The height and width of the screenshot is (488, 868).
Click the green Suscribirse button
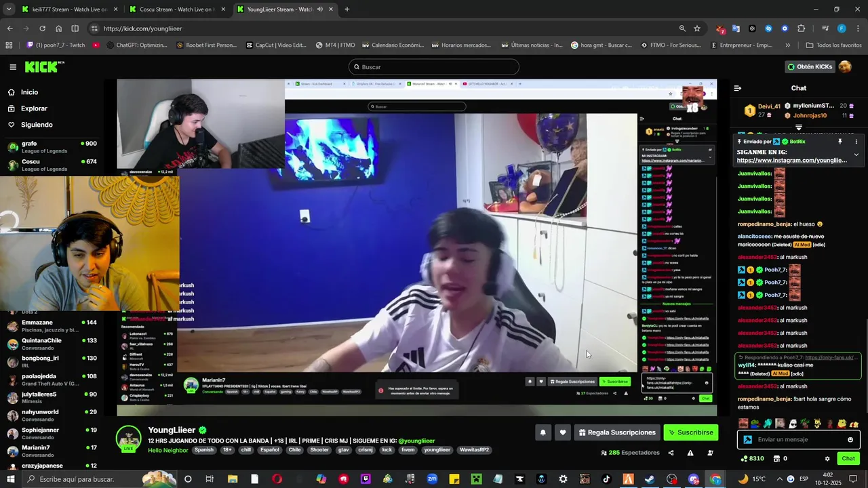[690, 432]
